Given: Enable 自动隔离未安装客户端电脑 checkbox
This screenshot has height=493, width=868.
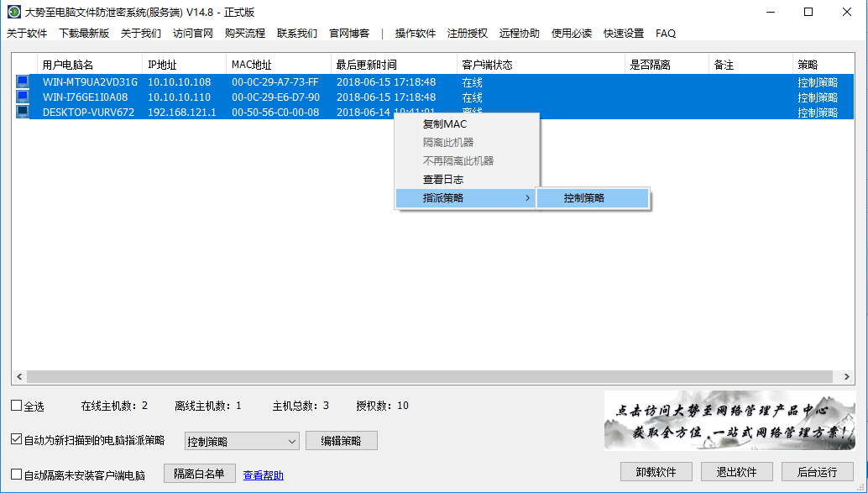Looking at the screenshot, I should tap(17, 475).
